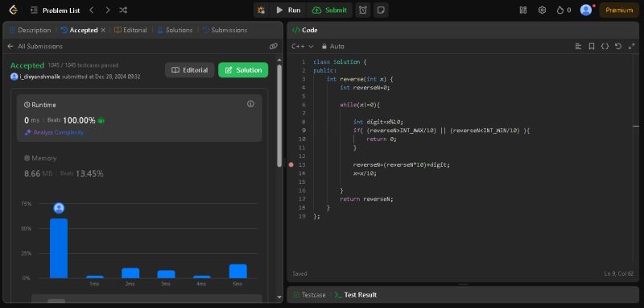Screen dimensions: 644x308
Task: Select the Accepted tab
Action: [79, 30]
